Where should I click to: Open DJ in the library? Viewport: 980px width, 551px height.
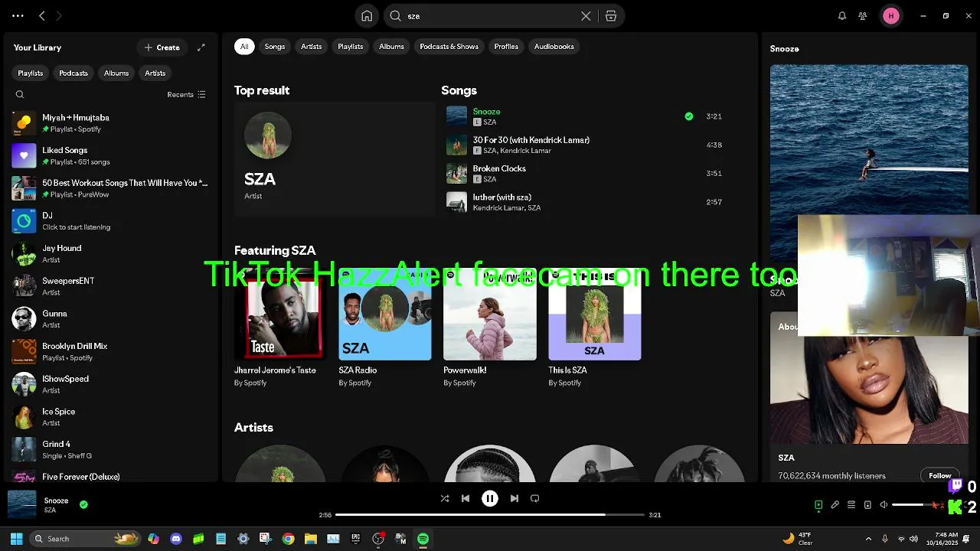click(x=111, y=221)
